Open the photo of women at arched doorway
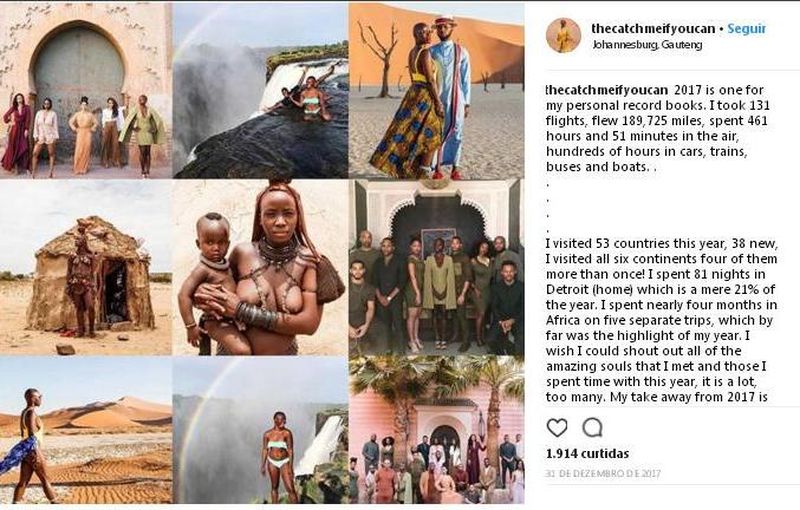 [x=85, y=90]
